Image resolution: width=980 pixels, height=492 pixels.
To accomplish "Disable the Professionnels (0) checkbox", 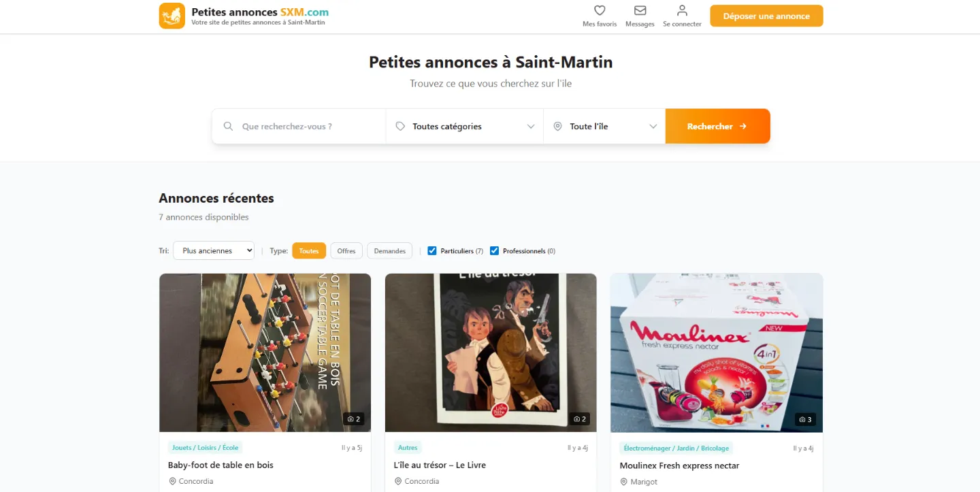I will point(494,250).
